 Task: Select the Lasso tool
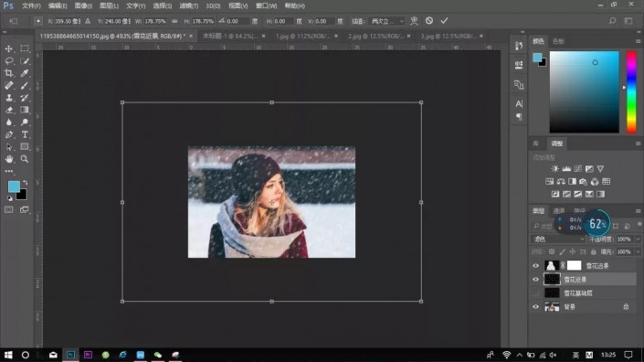pos(8,61)
